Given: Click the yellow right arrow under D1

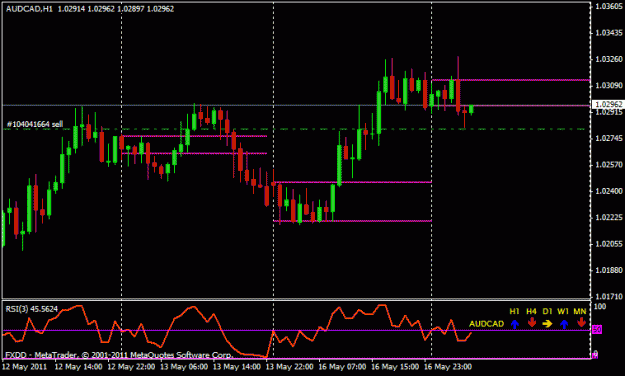Looking at the screenshot, I should (547, 324).
